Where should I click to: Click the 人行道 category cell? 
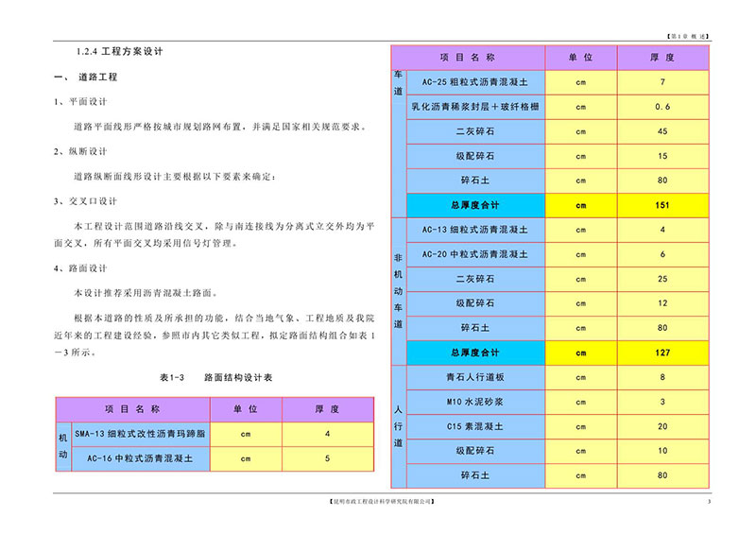click(x=399, y=426)
